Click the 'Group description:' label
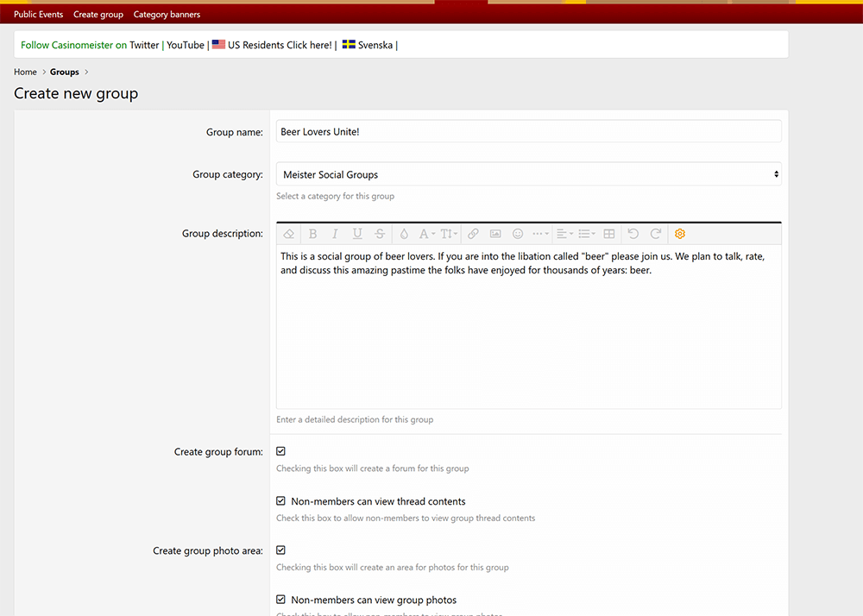The image size is (863, 616). pos(223,234)
